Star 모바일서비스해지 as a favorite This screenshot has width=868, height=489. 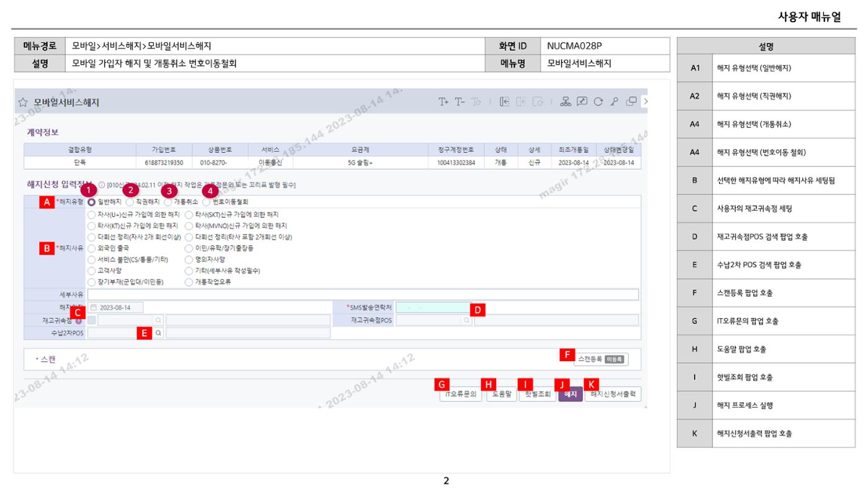tap(23, 102)
